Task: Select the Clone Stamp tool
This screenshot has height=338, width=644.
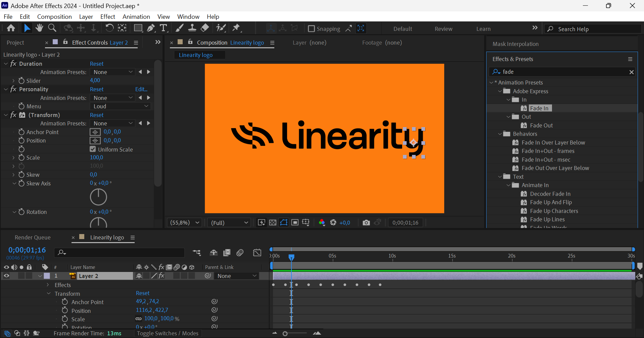Action: pyautogui.click(x=192, y=28)
